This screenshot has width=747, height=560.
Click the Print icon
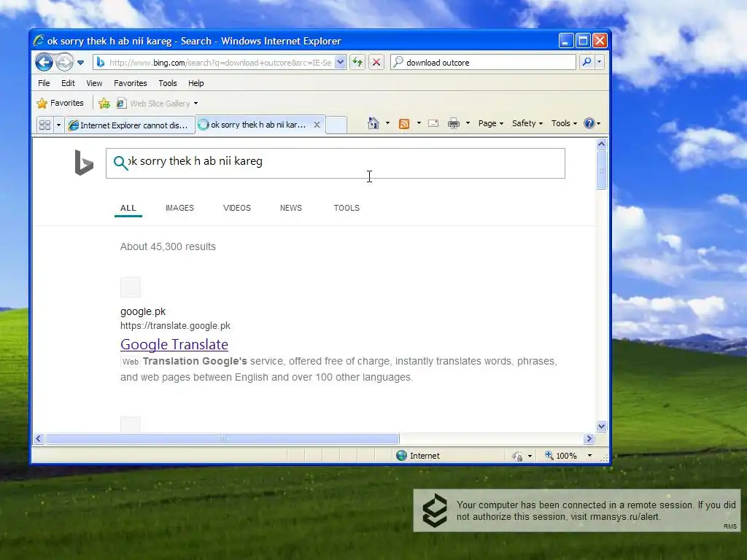click(x=454, y=123)
